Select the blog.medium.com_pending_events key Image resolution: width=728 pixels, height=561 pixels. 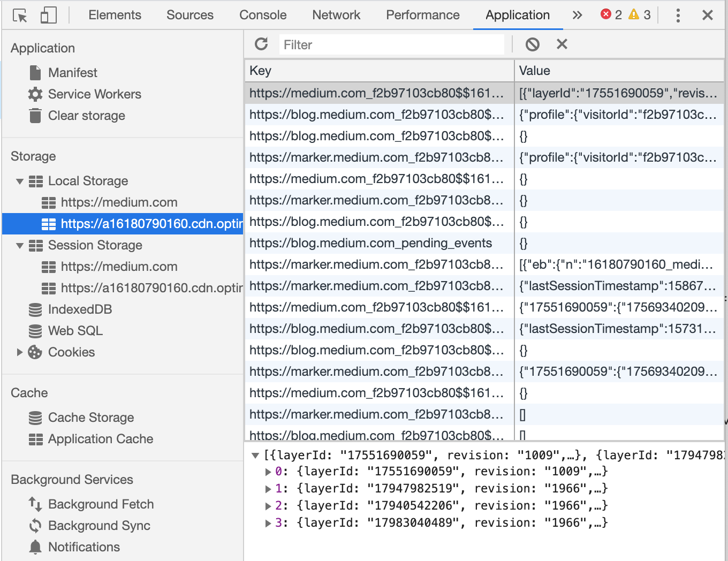click(x=379, y=243)
